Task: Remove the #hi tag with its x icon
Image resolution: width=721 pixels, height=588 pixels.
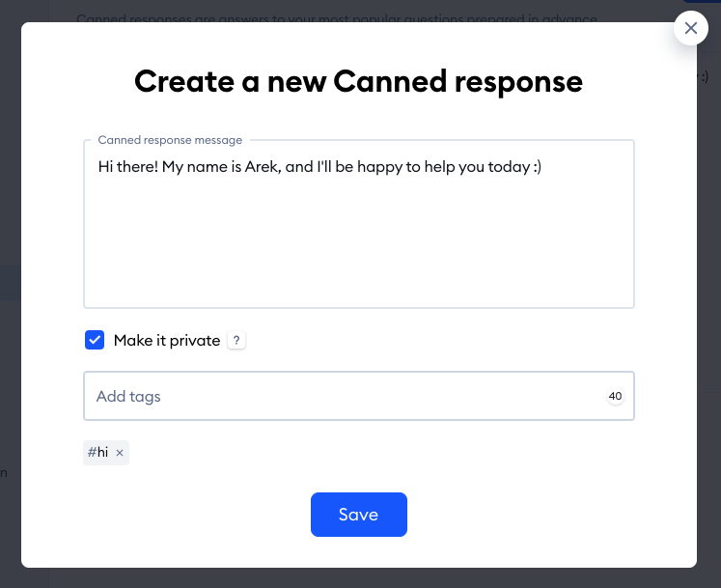Action: [120, 453]
